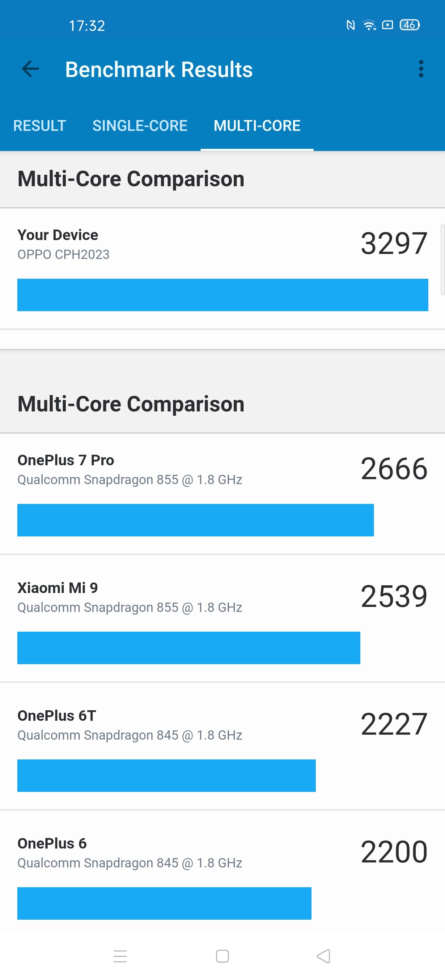Click the vertical scrollbar handle
This screenshot has width=445, height=980.
point(442,260)
